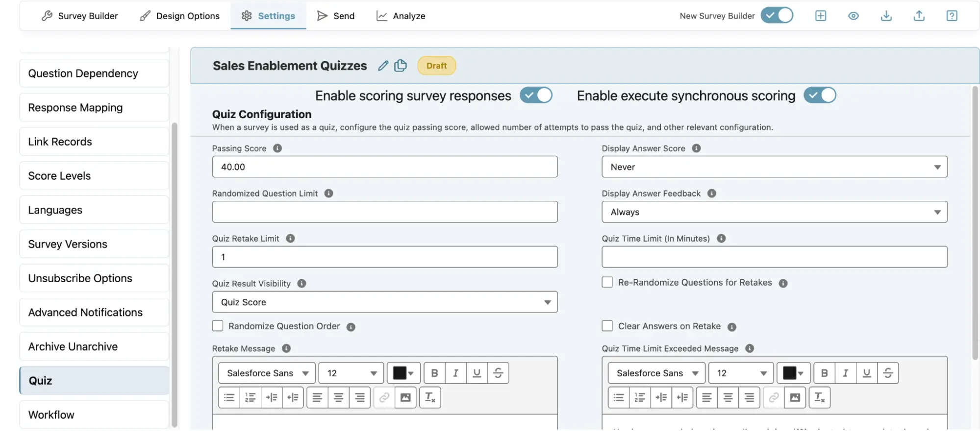The width and height of the screenshot is (980, 438).
Task: Click the clone survey icon beside title
Action: (401, 66)
